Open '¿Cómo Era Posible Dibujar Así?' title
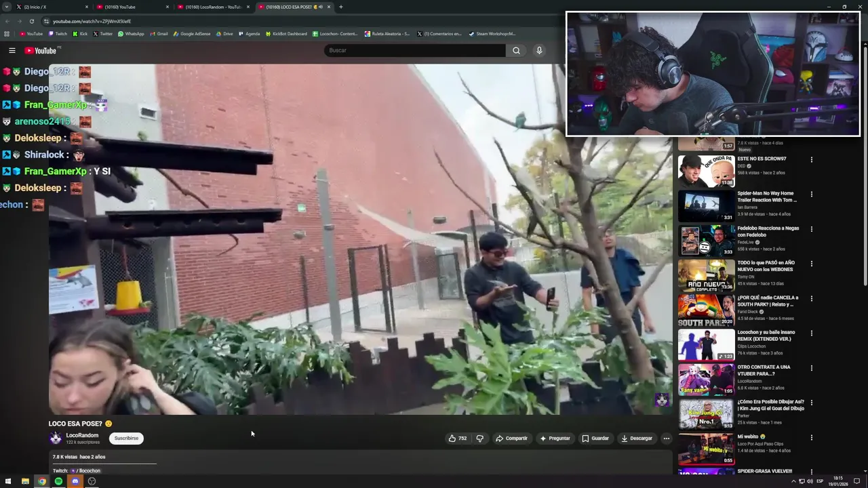 click(x=771, y=405)
